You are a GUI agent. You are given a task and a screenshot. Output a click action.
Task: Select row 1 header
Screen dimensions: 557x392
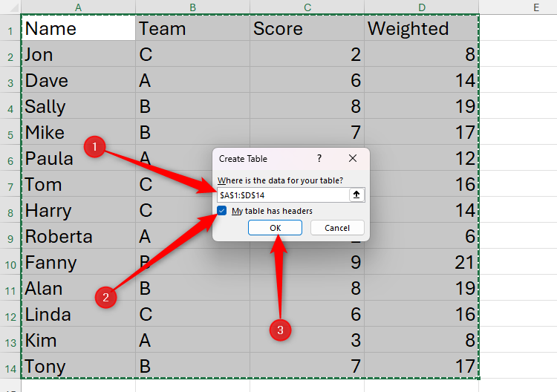pos(10,29)
